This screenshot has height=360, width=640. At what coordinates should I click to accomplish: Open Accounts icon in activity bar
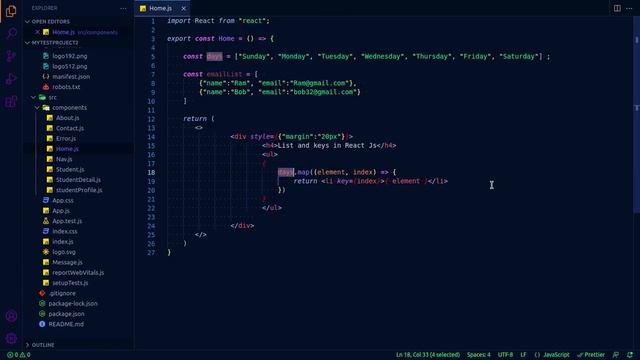coord(11,316)
